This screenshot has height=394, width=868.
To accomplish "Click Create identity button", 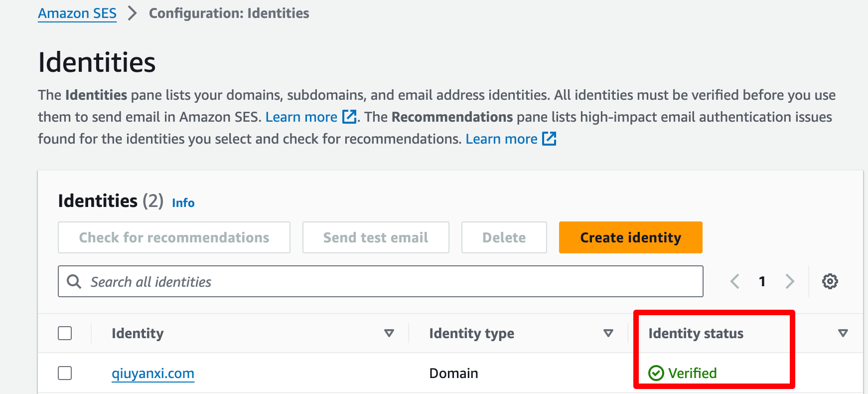I will pos(631,237).
